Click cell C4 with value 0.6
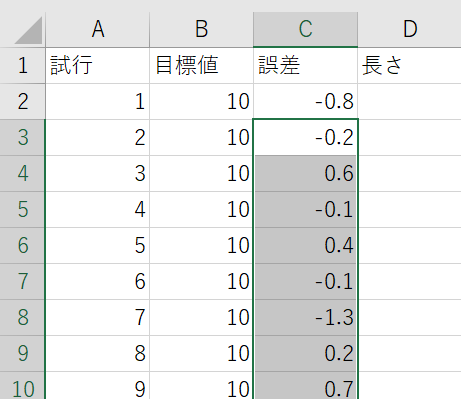The width and height of the screenshot is (461, 399). [x=305, y=173]
